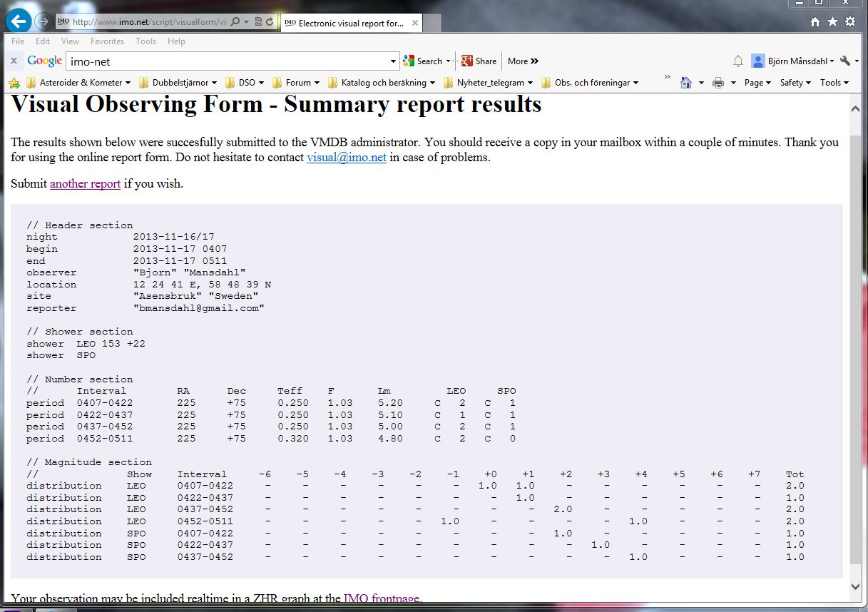Follow the 'another report' link
The width and height of the screenshot is (868, 612).
coord(85,184)
